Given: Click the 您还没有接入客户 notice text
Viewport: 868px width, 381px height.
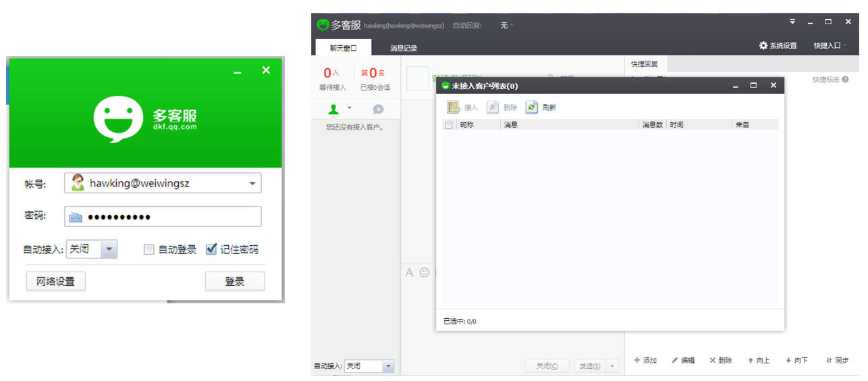Looking at the screenshot, I should 355,127.
